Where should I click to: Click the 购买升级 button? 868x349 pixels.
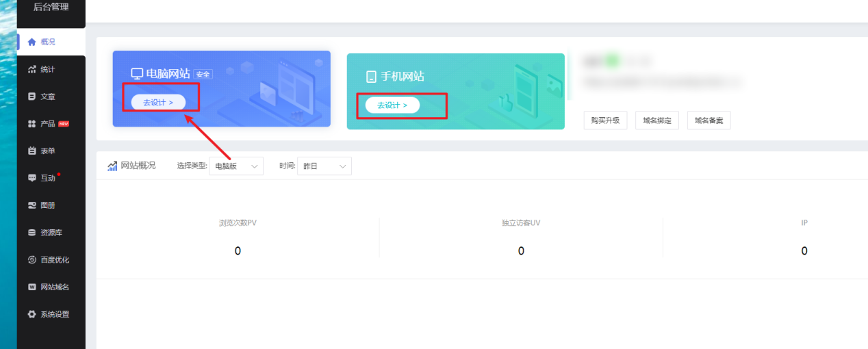pyautogui.click(x=605, y=120)
